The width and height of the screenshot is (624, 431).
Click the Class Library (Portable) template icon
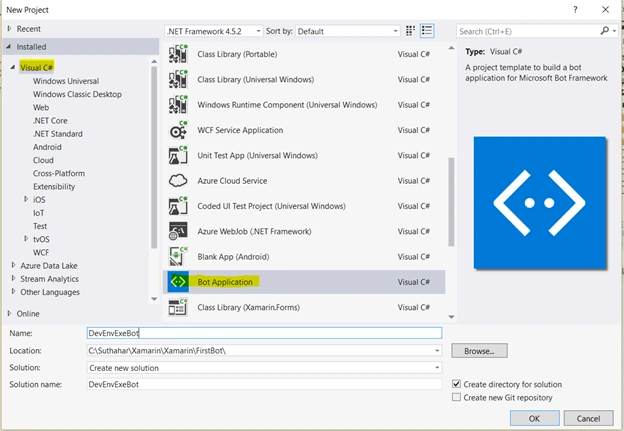coord(178,54)
